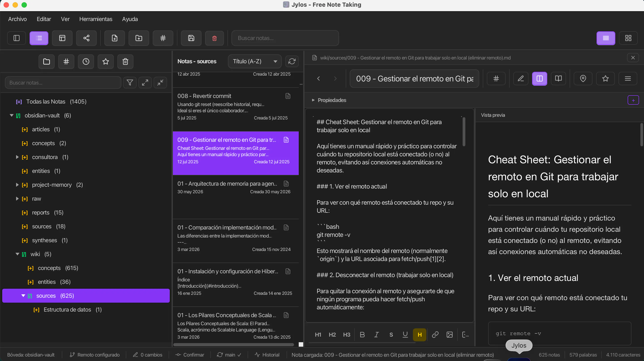Open the Ver menu
This screenshot has height=361, width=644.
[x=65, y=19]
